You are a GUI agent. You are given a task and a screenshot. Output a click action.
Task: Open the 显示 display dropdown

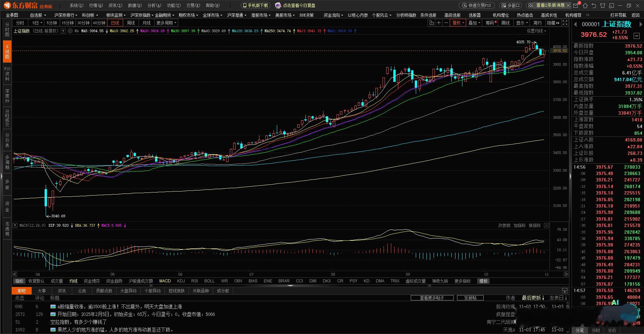point(522,23)
